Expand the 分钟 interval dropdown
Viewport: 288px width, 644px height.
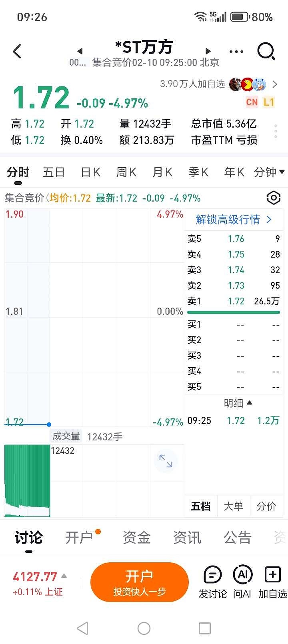pos(269,172)
